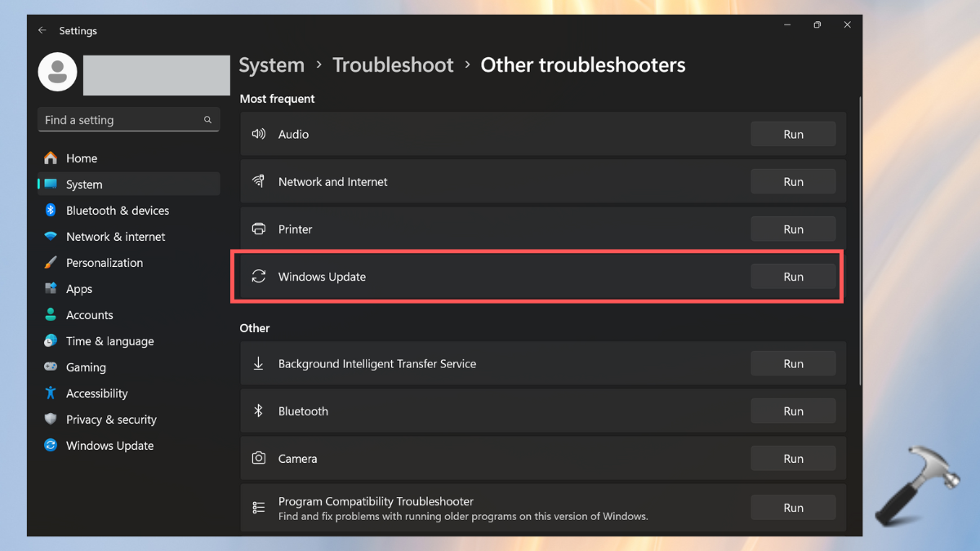
Task: Click the Privacy & security shield icon
Action: click(x=51, y=420)
